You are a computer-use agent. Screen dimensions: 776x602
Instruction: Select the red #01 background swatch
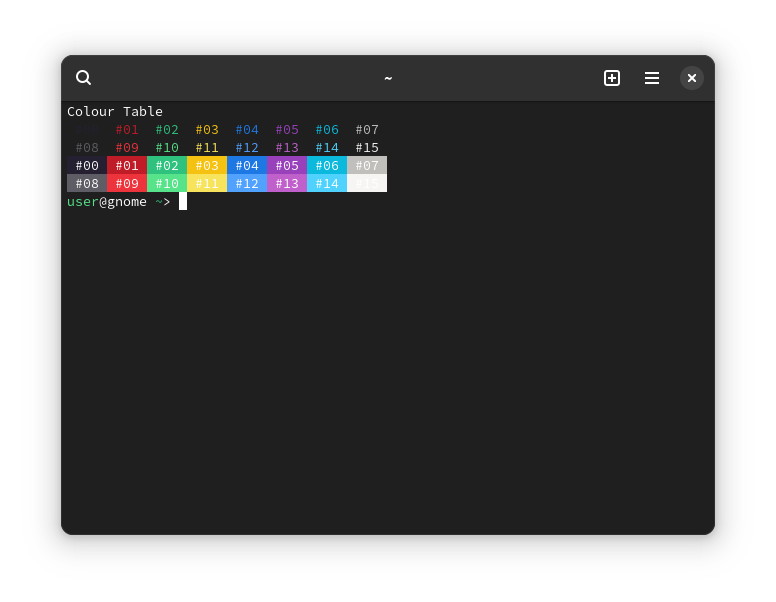click(127, 165)
